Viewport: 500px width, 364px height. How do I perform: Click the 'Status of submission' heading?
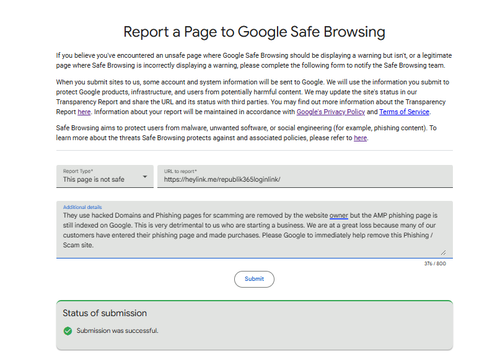point(105,313)
